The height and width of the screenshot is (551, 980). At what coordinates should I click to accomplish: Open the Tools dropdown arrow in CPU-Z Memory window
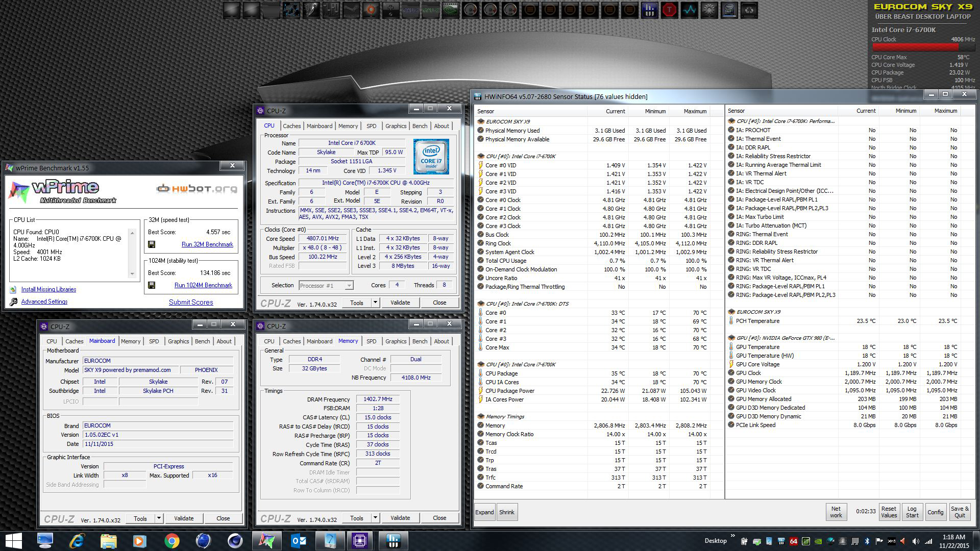[x=375, y=518]
